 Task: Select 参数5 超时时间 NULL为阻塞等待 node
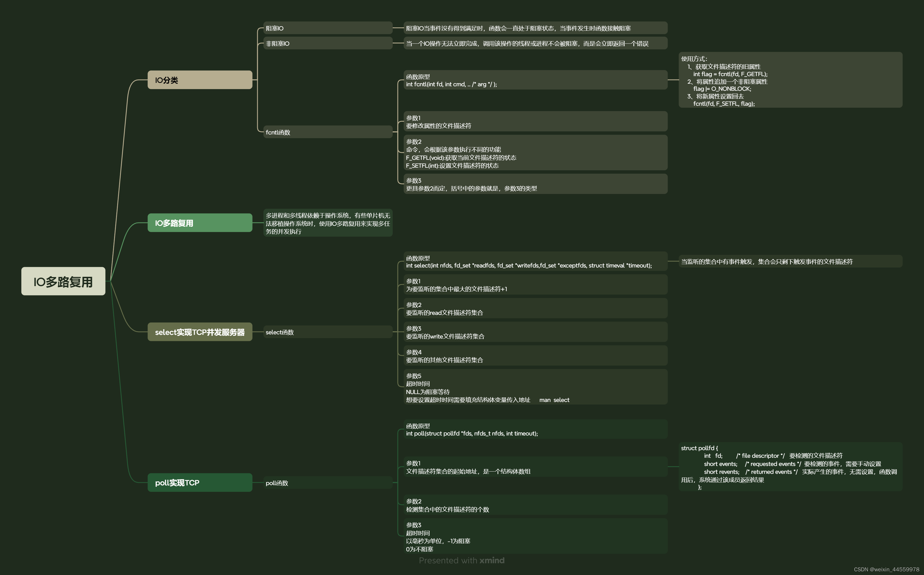tap(536, 387)
